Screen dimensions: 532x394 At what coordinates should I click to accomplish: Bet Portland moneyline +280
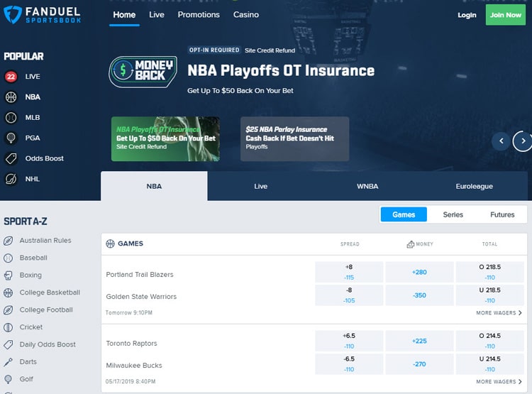419,272
